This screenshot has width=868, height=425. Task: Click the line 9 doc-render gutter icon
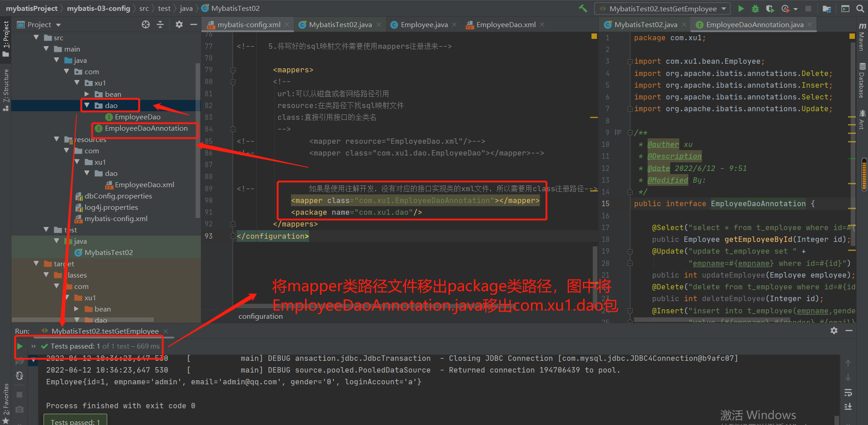click(618, 132)
